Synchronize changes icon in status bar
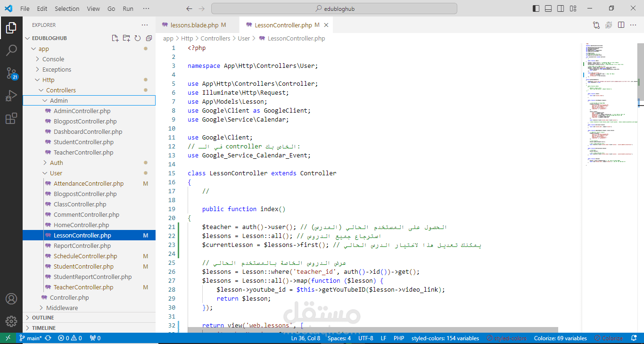This screenshot has width=644, height=344. click(x=48, y=338)
